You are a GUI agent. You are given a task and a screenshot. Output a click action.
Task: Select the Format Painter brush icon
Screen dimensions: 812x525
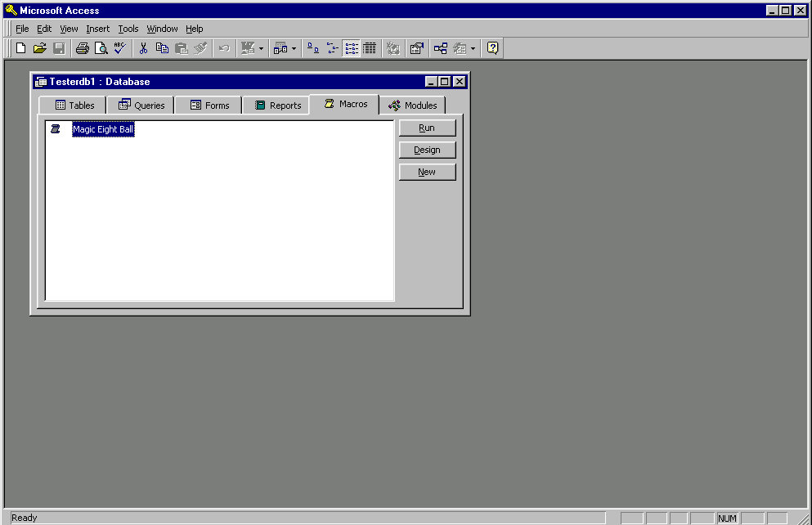(200, 48)
